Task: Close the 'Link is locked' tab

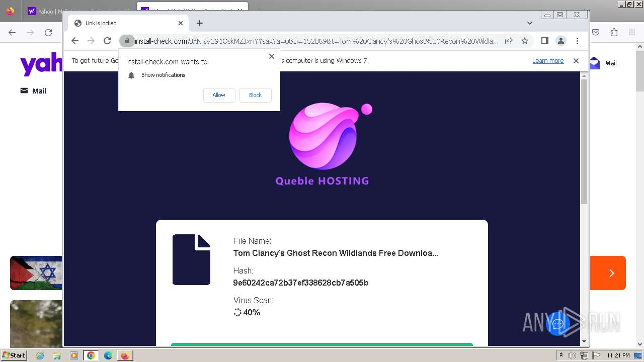Action: point(181,23)
